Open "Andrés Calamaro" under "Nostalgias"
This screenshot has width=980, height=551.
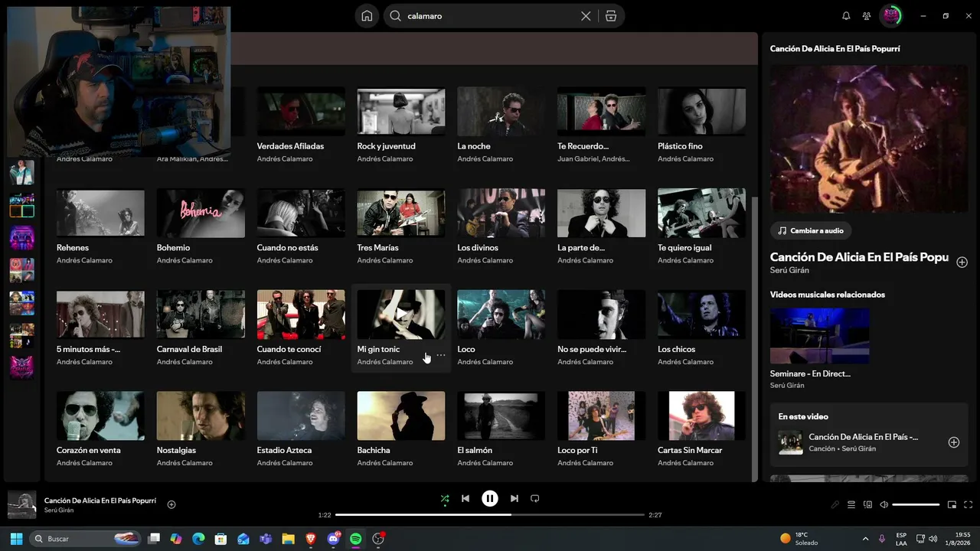pos(185,463)
